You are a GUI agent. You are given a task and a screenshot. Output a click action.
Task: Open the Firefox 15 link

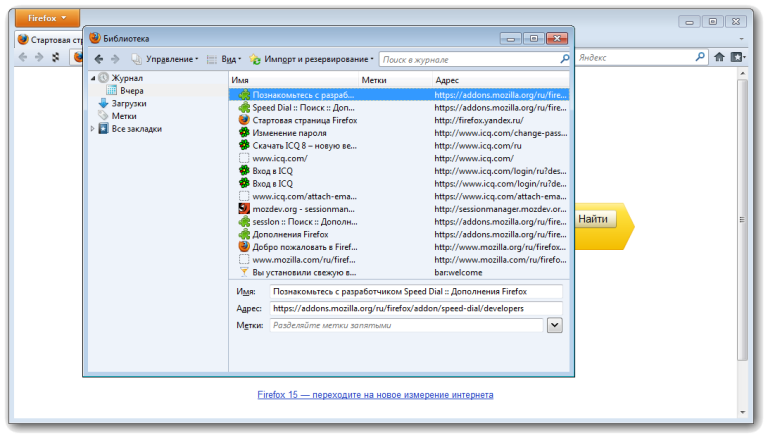[x=375, y=394]
